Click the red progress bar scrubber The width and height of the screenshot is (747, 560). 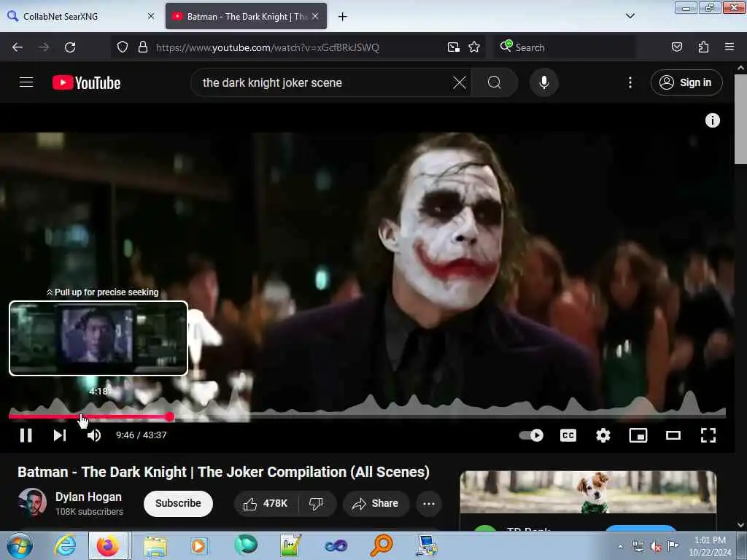[169, 417]
